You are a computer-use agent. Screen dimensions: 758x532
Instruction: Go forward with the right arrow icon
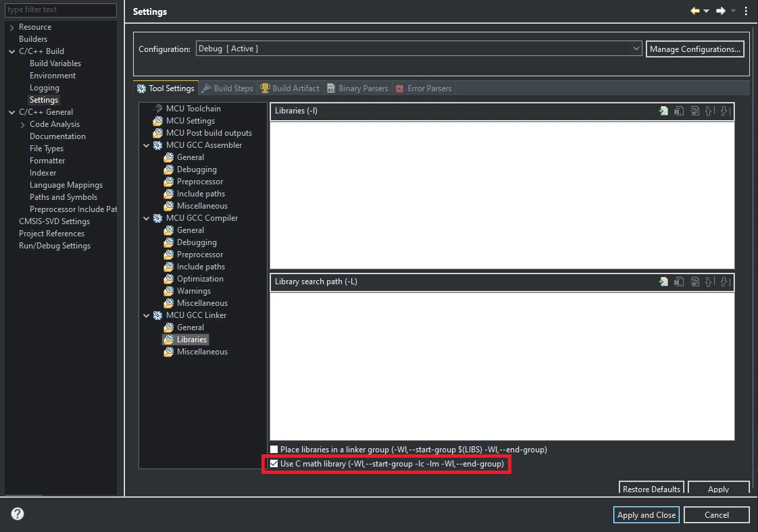coord(721,11)
